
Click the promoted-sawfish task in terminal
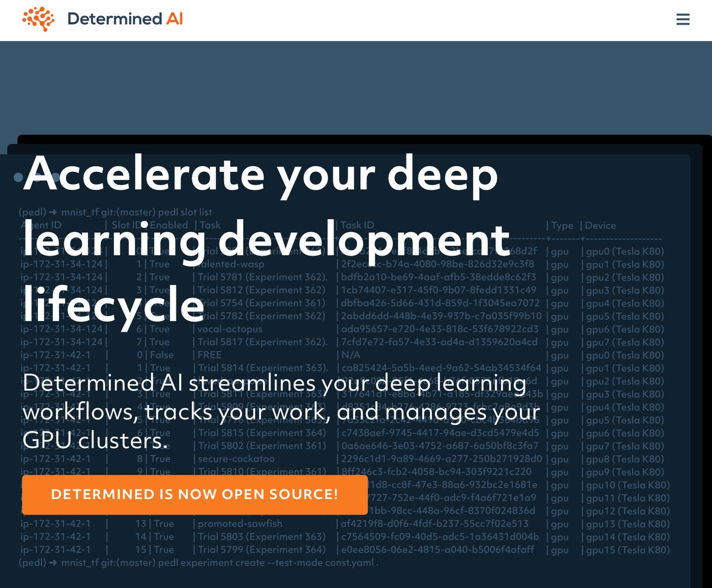[x=240, y=523]
